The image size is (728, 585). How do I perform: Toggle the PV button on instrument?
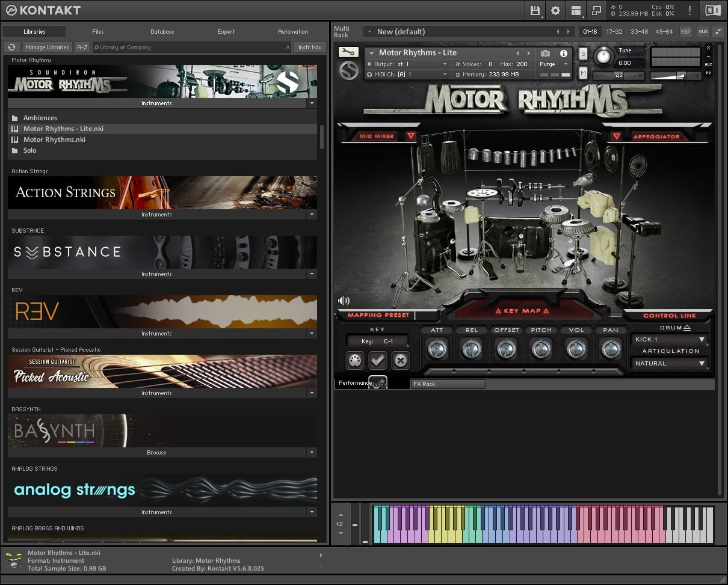coord(708,73)
